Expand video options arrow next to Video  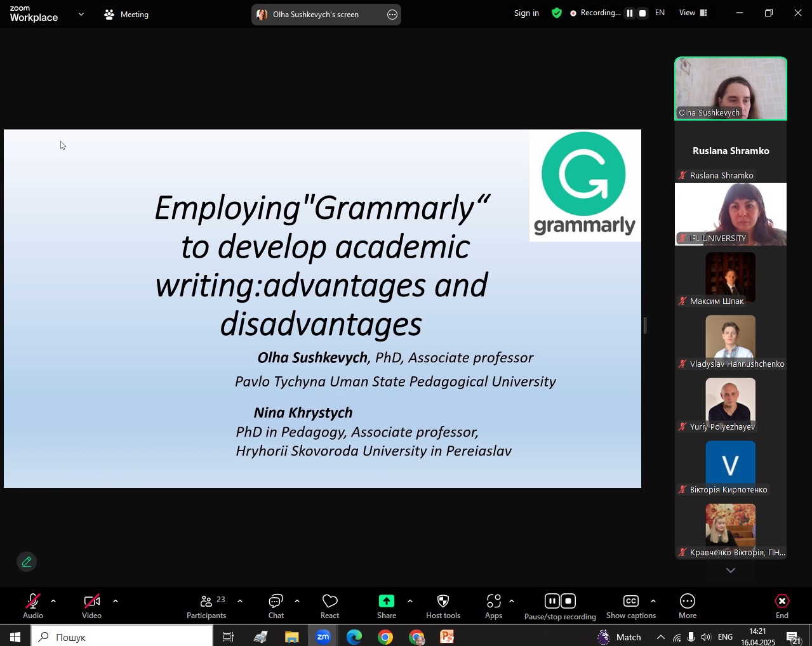point(116,601)
